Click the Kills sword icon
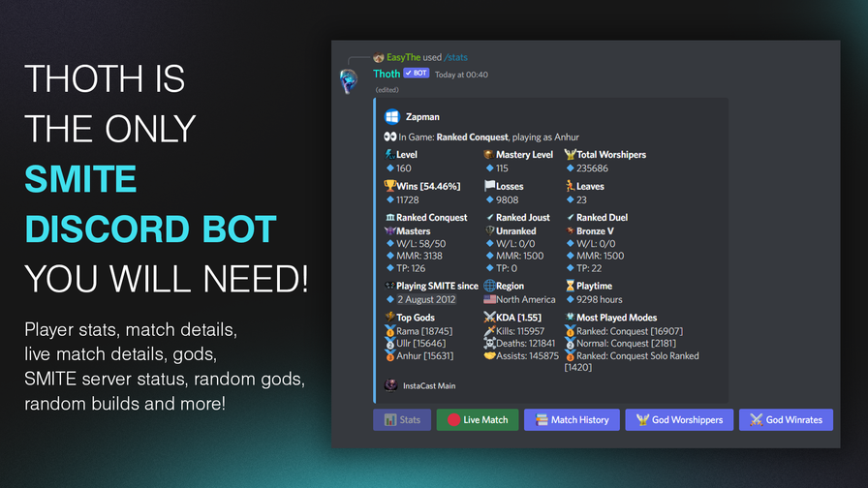 tap(489, 331)
